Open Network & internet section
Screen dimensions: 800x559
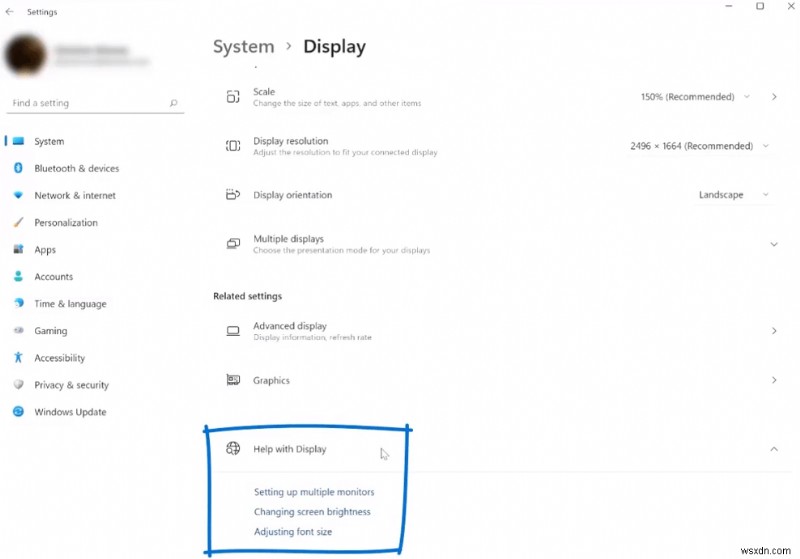click(75, 195)
